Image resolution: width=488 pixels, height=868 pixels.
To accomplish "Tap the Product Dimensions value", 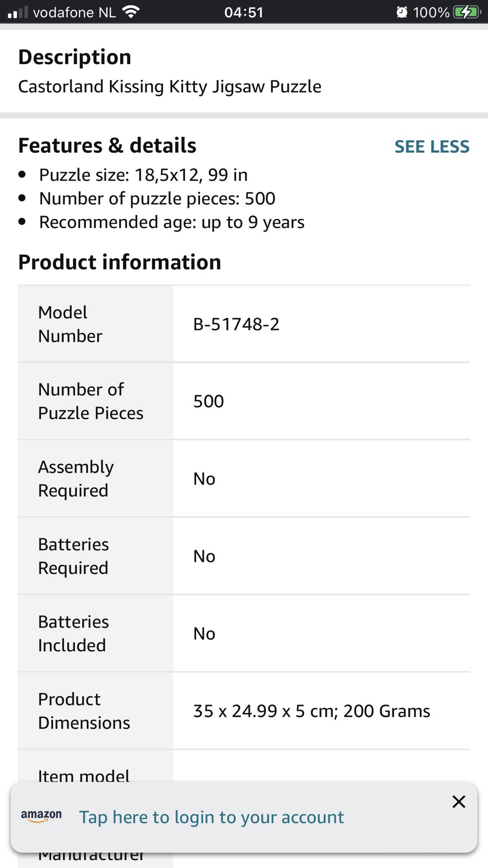I will tap(311, 711).
